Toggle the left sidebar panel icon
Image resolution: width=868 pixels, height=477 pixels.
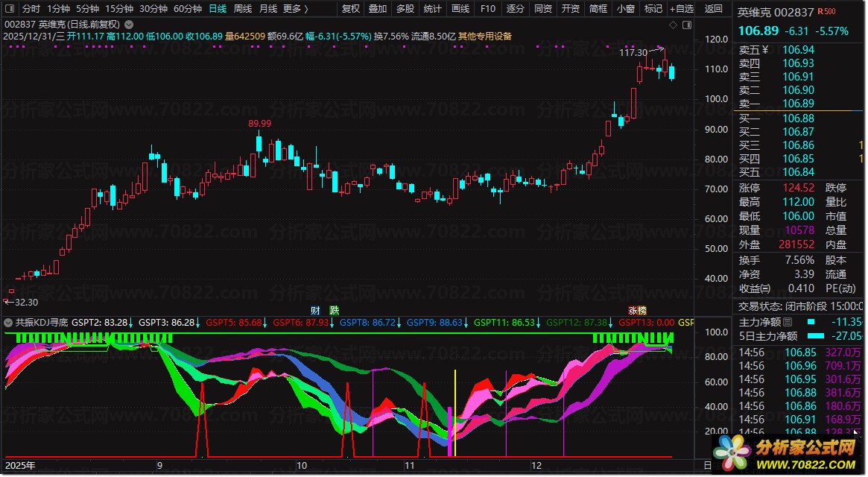[x=10, y=8]
